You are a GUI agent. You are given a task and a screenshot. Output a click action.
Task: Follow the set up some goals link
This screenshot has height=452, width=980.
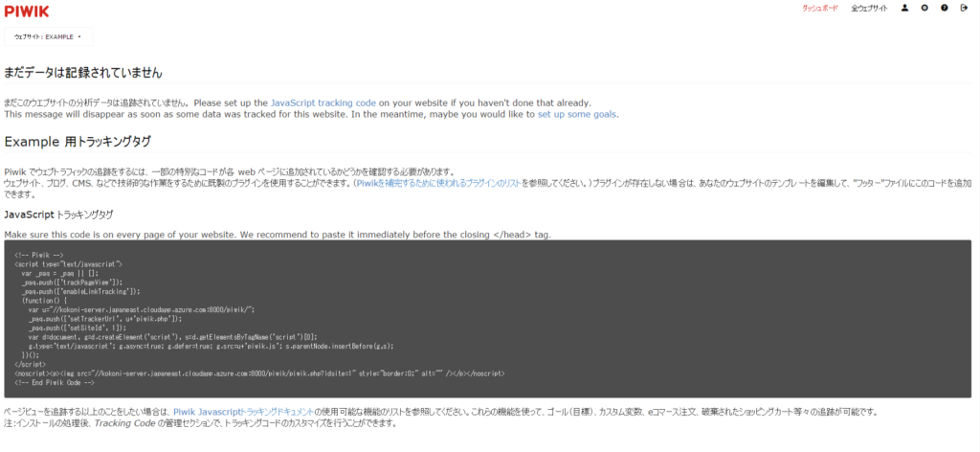[x=577, y=114]
